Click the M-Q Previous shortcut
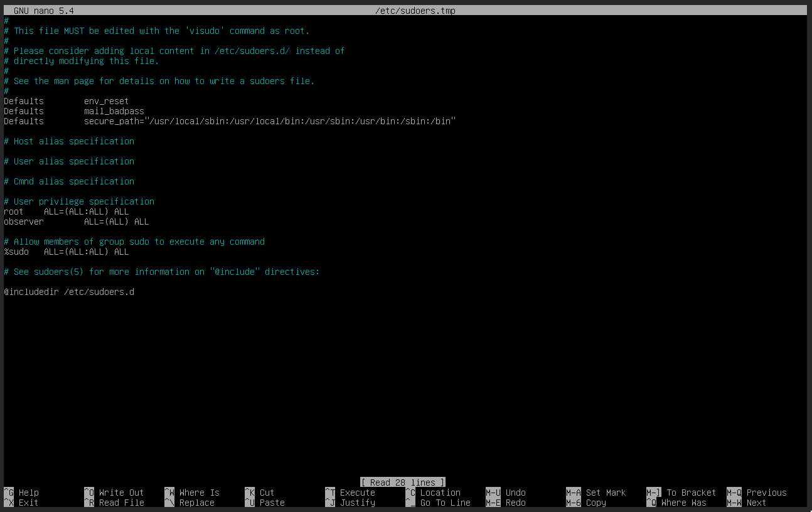Image resolution: width=812 pixels, height=512 pixels. pos(757,493)
